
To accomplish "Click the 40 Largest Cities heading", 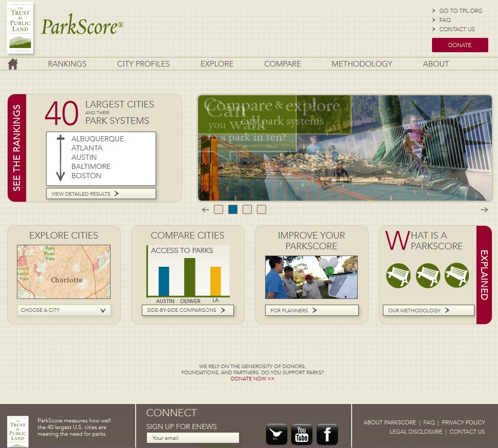I will tap(100, 113).
